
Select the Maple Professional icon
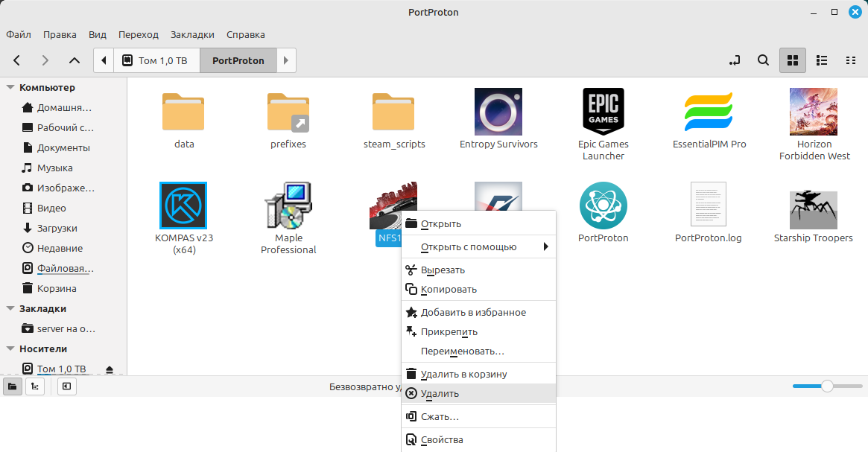[x=288, y=206]
